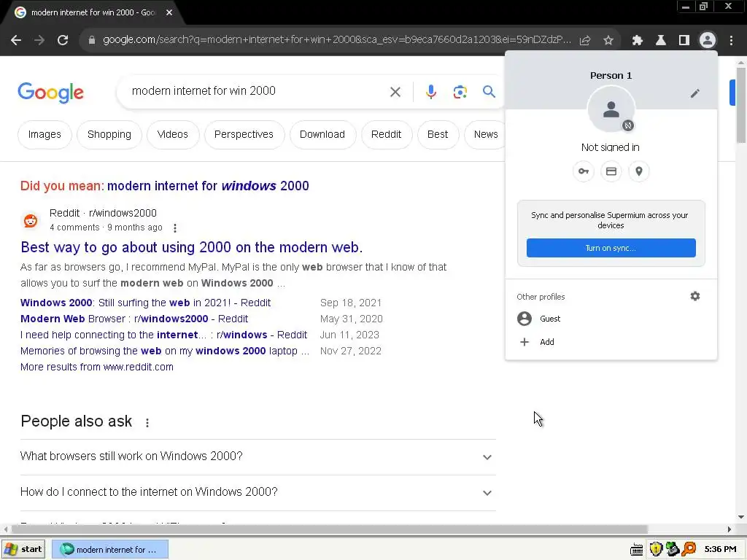Click the profile avatar toolbar button
The height and width of the screenshot is (560, 747).
tap(708, 40)
